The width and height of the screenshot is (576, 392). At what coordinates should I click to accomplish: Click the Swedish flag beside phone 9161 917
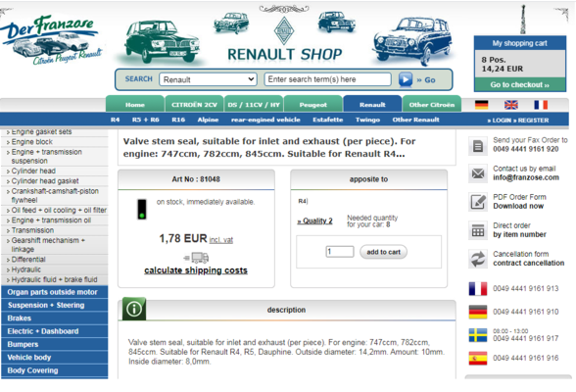[x=478, y=335]
